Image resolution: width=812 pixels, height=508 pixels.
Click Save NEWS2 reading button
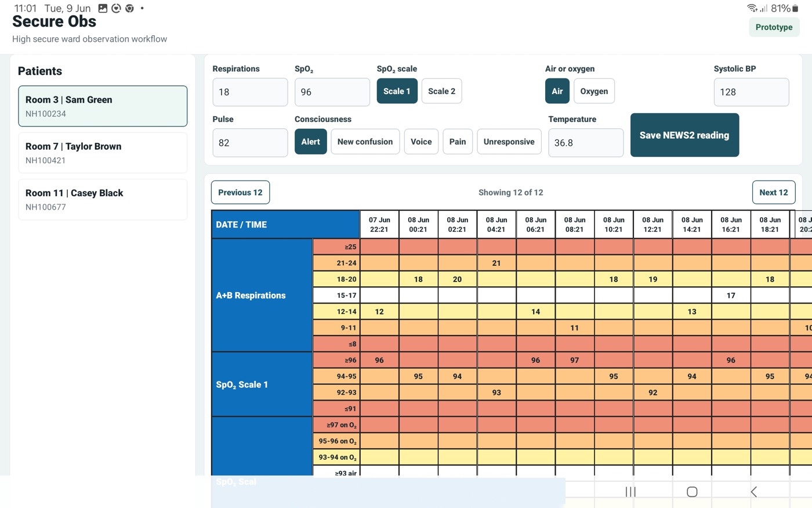684,135
